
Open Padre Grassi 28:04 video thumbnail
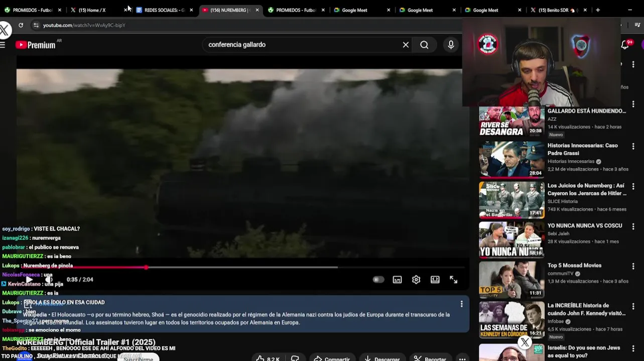pyautogui.click(x=511, y=160)
